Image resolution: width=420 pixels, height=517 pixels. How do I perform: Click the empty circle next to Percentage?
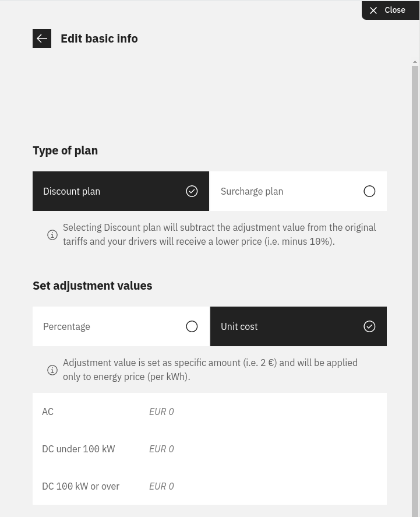pyautogui.click(x=192, y=326)
